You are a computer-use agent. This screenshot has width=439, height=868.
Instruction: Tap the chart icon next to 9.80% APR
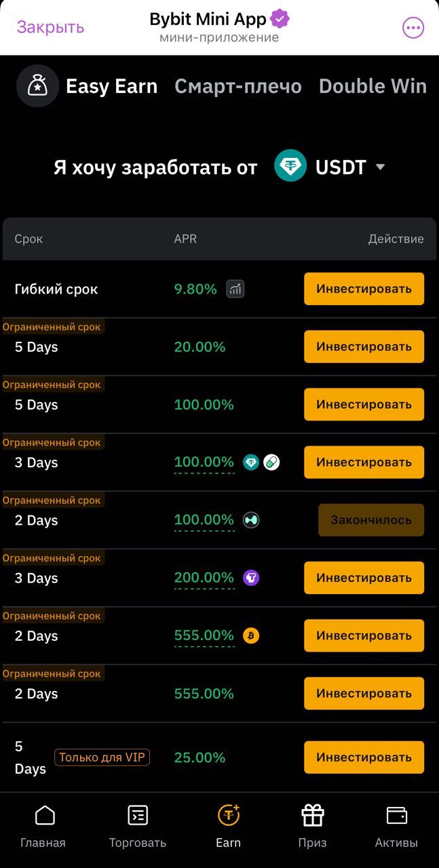click(x=234, y=288)
